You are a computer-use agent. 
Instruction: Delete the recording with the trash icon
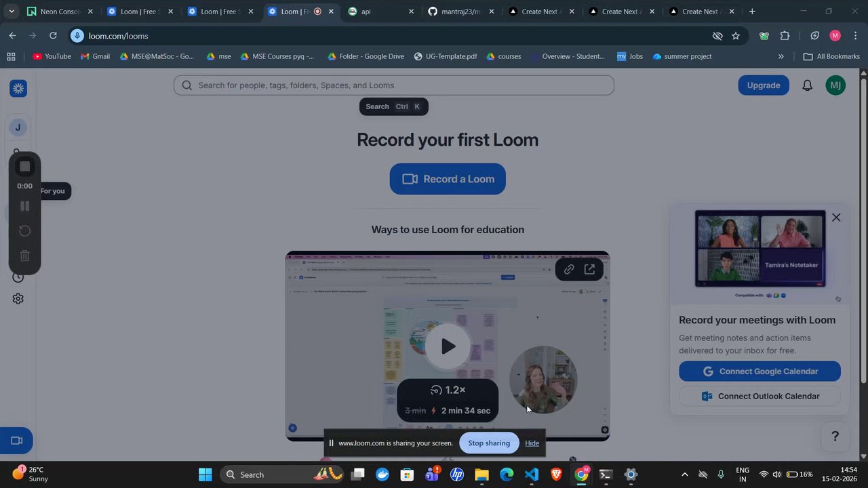pyautogui.click(x=24, y=256)
